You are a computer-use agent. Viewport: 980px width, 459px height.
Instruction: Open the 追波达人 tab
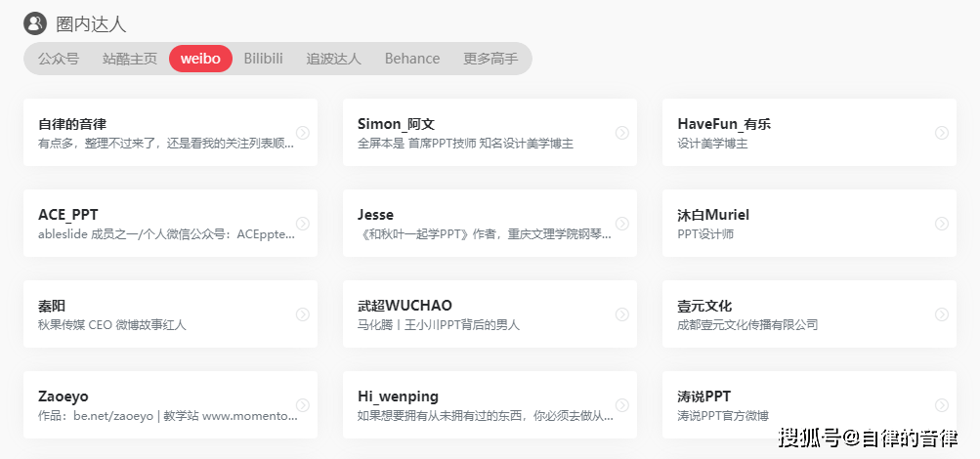pyautogui.click(x=333, y=59)
